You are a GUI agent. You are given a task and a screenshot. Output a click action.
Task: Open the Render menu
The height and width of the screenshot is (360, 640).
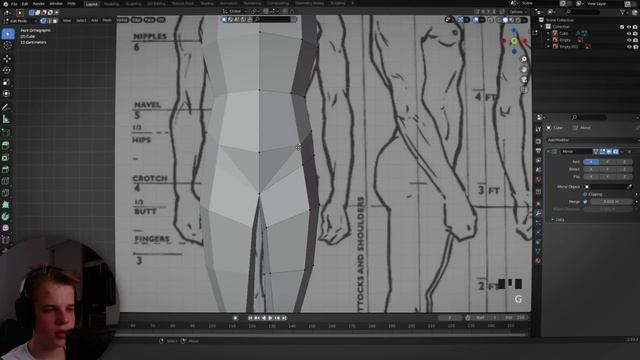pyautogui.click(x=39, y=4)
